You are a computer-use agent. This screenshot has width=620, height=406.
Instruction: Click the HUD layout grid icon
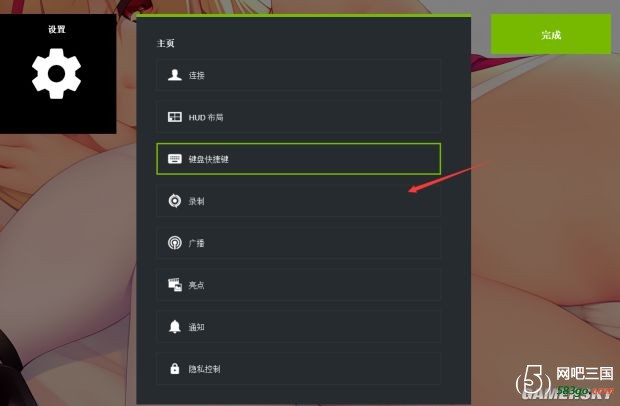pyautogui.click(x=174, y=117)
